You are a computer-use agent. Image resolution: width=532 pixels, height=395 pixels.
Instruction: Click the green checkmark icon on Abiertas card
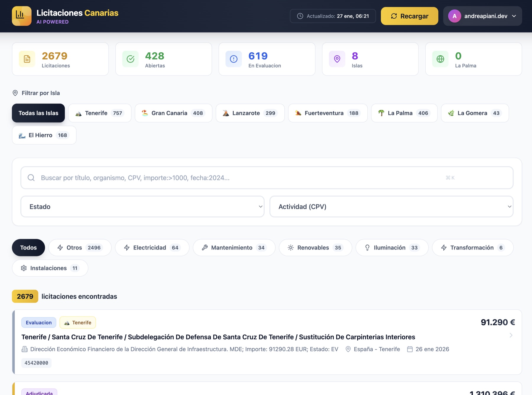130,59
